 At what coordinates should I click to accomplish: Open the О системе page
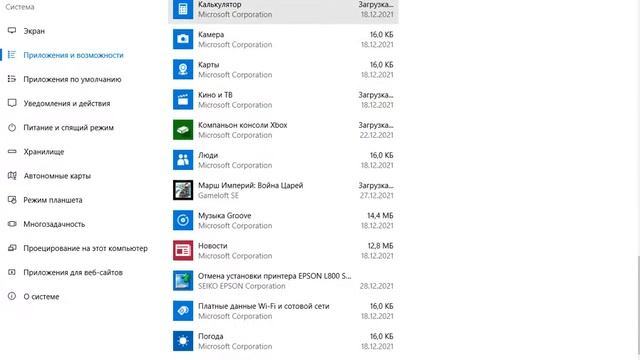[41, 297]
